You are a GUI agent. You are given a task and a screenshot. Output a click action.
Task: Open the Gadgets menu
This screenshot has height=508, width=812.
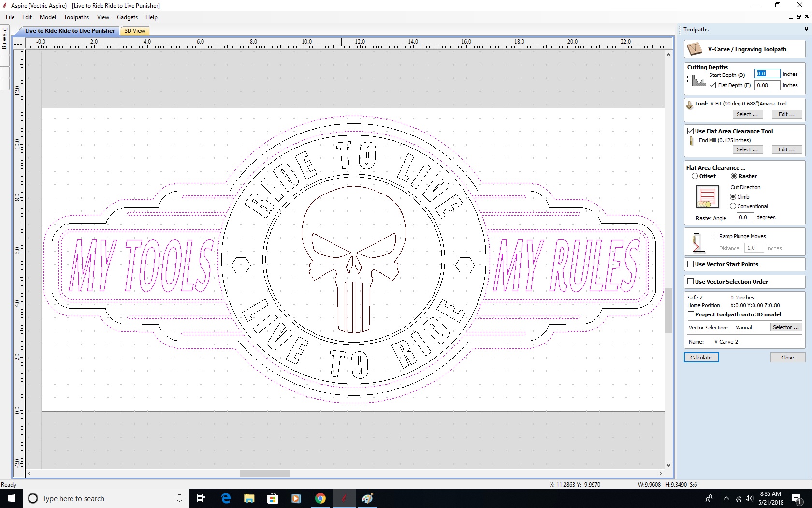tap(128, 17)
